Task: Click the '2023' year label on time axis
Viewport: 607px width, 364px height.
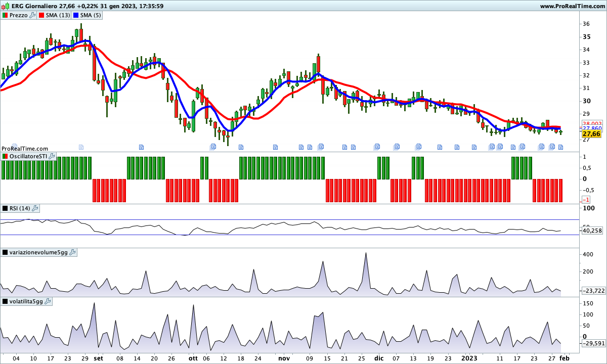Action: click(x=470, y=358)
